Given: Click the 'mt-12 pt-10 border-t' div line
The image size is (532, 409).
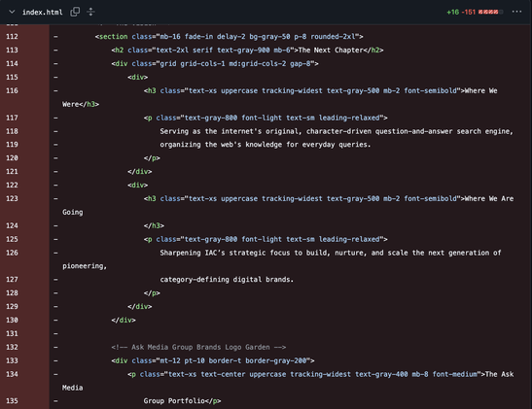Looking at the screenshot, I should click(x=213, y=360).
